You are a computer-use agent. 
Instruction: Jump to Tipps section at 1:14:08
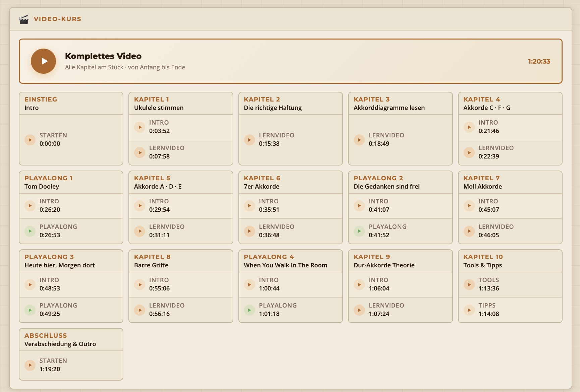[x=469, y=310]
